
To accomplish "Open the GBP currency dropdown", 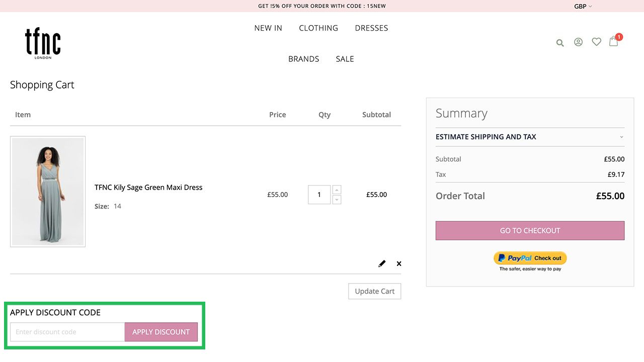I will click(x=583, y=6).
